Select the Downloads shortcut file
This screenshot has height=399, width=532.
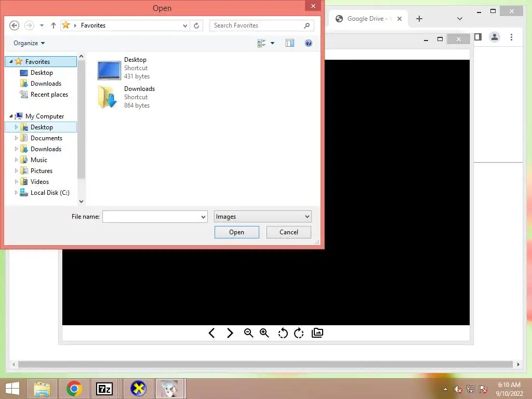coord(126,97)
